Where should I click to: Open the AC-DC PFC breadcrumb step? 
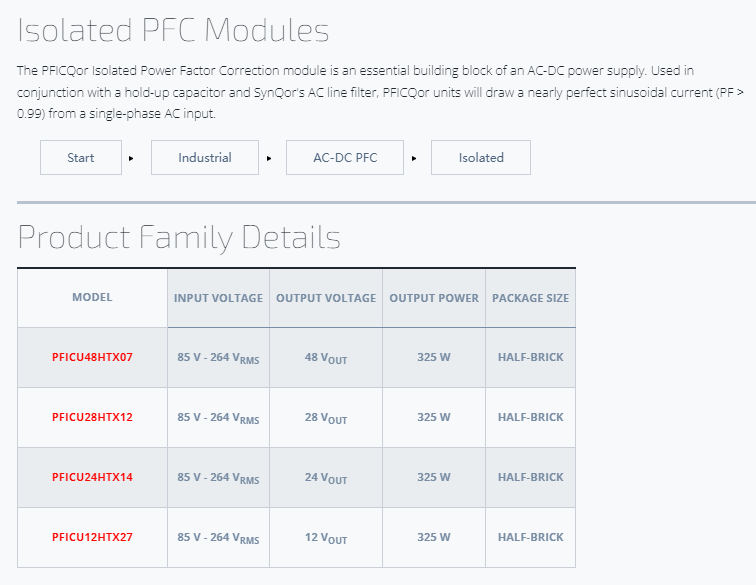[345, 158]
